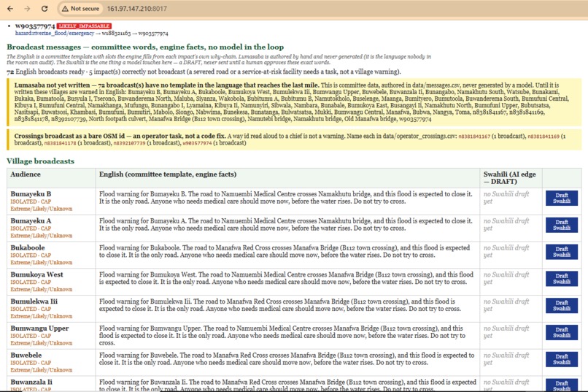Screen dimensions: 588x392
Task: Click ISOLATED - CAP tag under Bukaboole
Action: pos(31,255)
